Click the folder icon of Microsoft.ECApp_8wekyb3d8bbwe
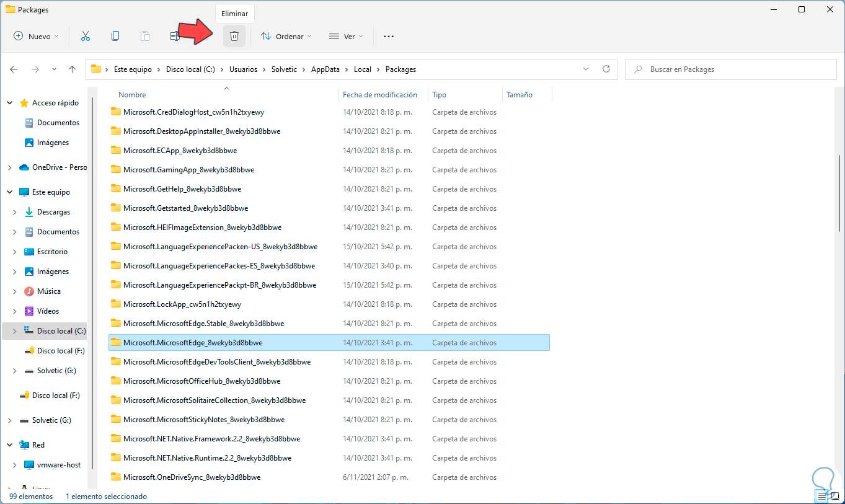The height and width of the screenshot is (504, 845). [115, 150]
